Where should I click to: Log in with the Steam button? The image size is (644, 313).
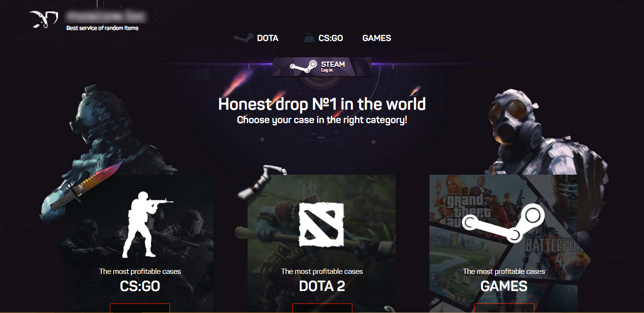322,67
